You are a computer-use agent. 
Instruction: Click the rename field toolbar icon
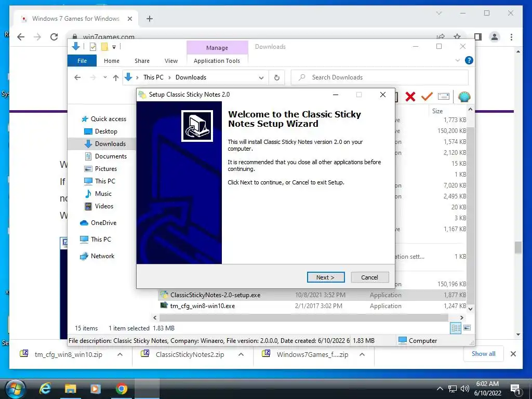click(x=444, y=96)
